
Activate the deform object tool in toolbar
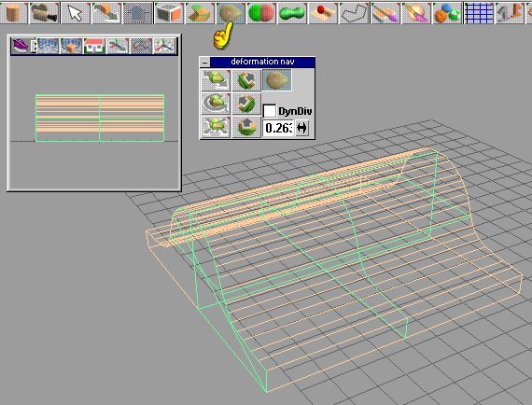pos(231,13)
